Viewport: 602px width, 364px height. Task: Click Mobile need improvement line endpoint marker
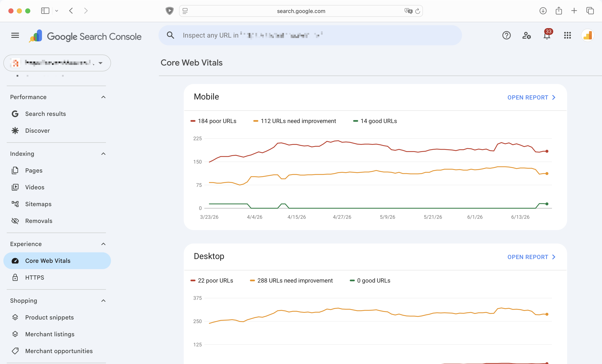(547, 173)
